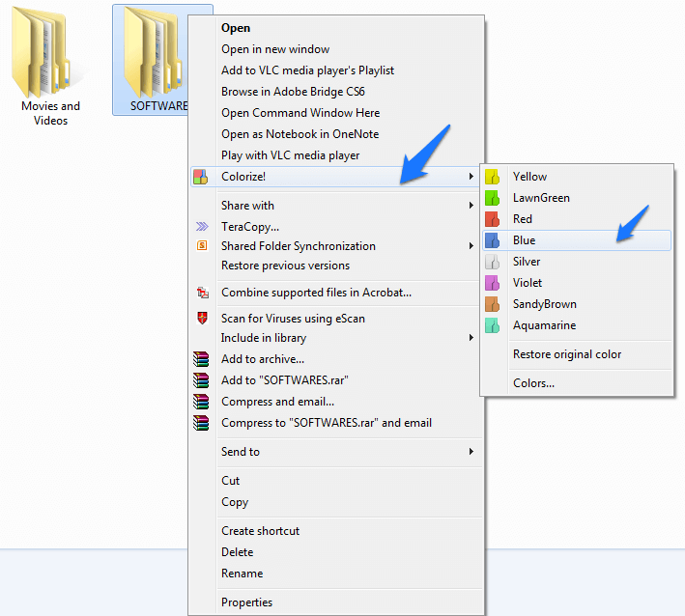Pick Yellow in the Colorize submenu

click(577, 177)
